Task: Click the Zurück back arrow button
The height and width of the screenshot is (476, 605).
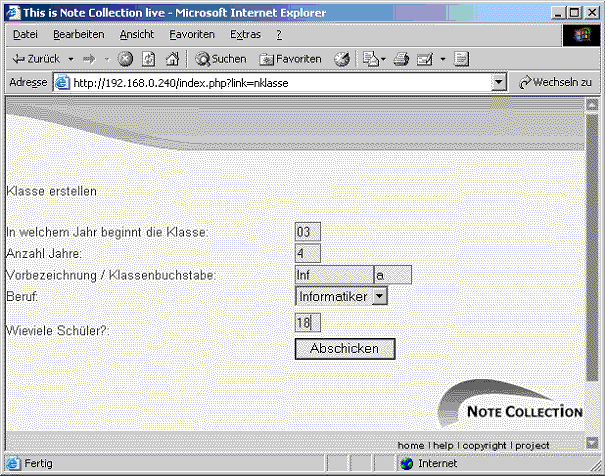Action: [x=36, y=59]
